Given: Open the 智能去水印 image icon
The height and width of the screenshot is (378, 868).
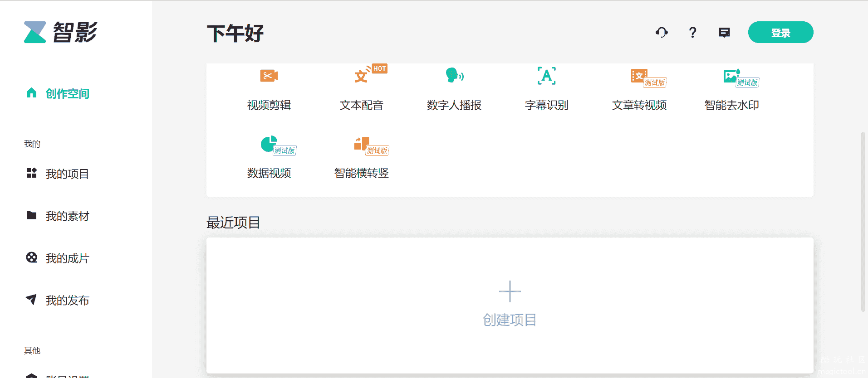Looking at the screenshot, I should (x=741, y=78).
